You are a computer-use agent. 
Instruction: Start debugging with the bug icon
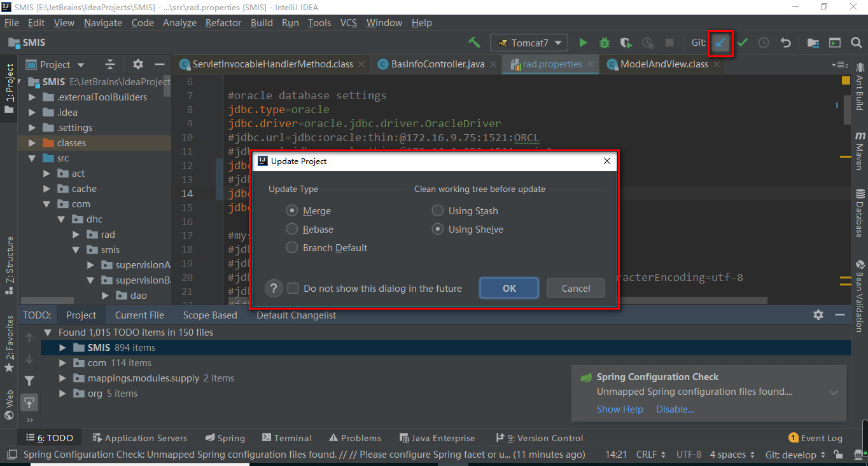point(605,43)
